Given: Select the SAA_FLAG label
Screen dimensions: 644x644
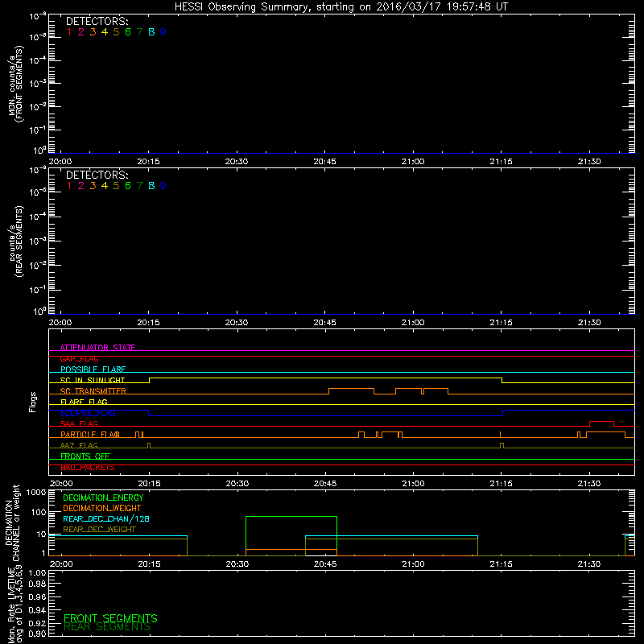Looking at the screenshot, I should (79, 423).
